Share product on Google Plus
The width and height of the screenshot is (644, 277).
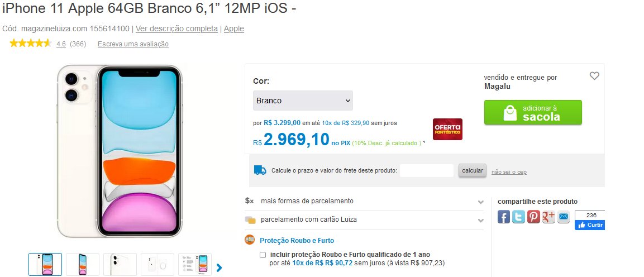coord(548,217)
